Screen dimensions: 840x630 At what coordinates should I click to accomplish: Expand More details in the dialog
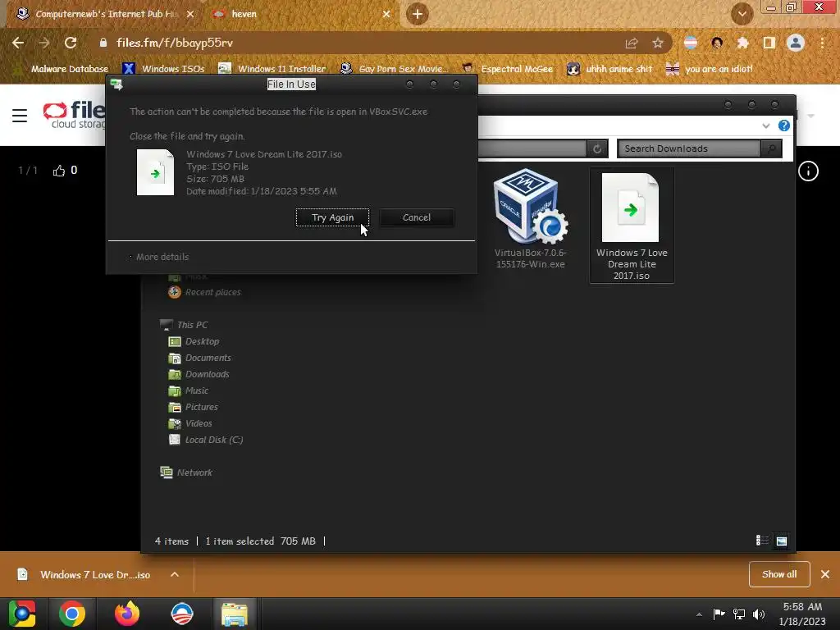click(x=160, y=257)
